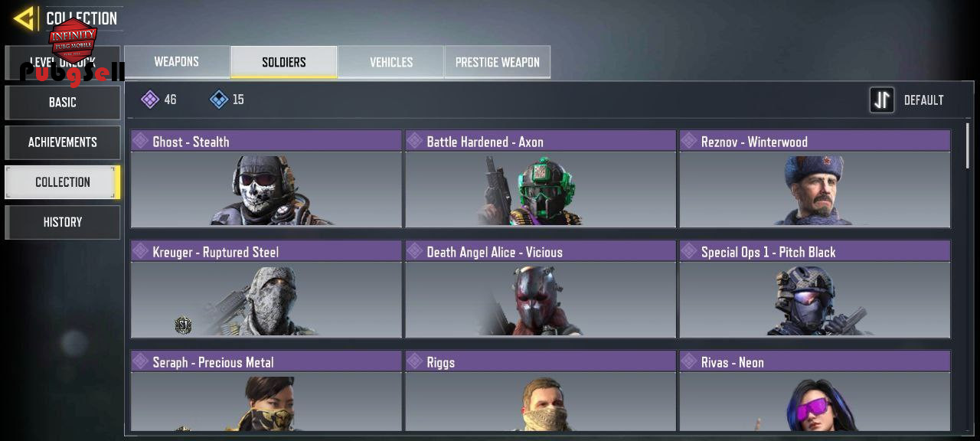This screenshot has width=980, height=441.
Task: Select the Special Ops 1 - Pitch Black card
Action: 815,289
